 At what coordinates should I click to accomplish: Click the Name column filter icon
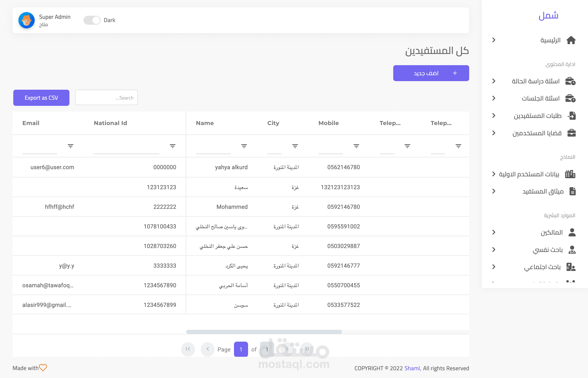coord(244,146)
